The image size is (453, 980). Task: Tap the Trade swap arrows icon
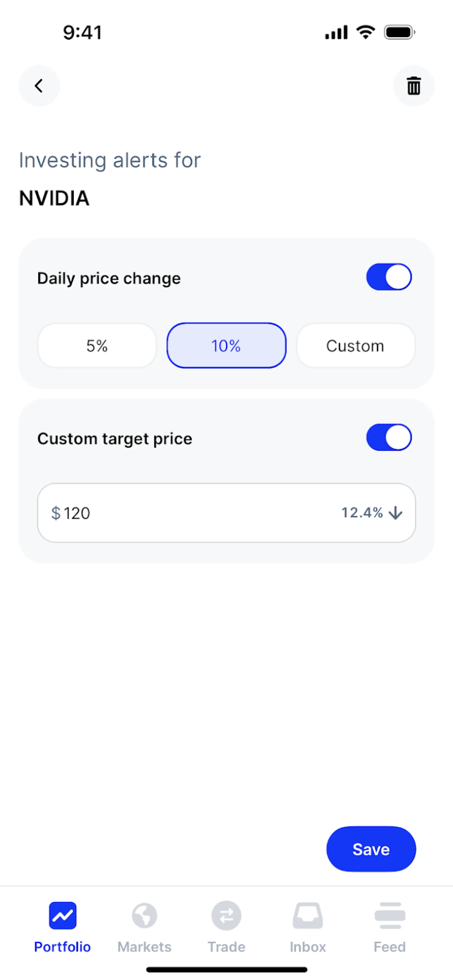(x=226, y=915)
